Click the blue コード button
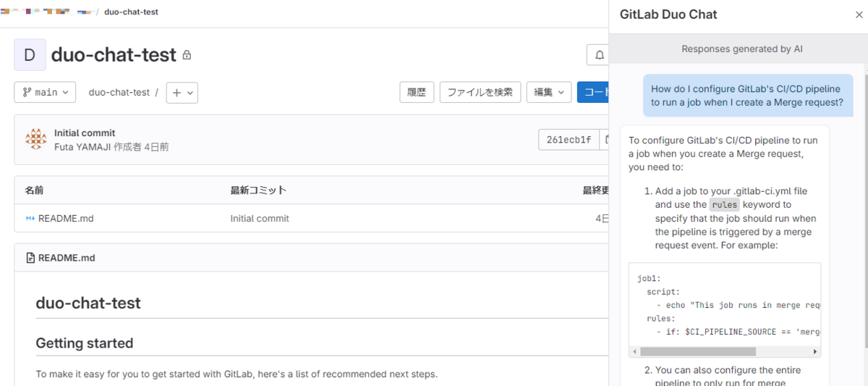The height and width of the screenshot is (386, 868). coord(593,92)
